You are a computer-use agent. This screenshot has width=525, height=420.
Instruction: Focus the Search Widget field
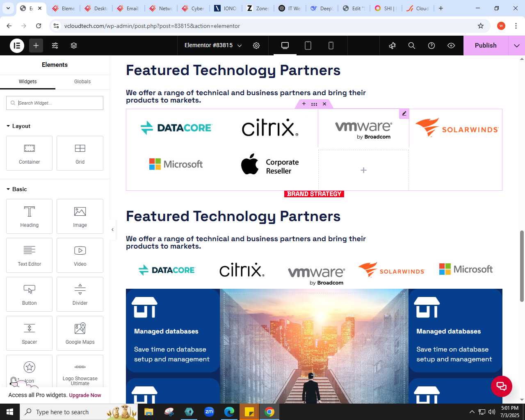tap(55, 103)
